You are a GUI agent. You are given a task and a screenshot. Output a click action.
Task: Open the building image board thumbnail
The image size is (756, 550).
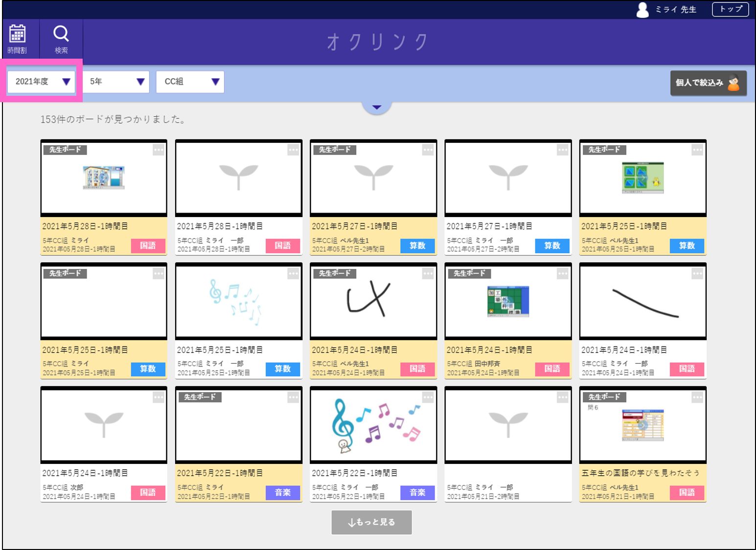pyautogui.click(x=104, y=178)
